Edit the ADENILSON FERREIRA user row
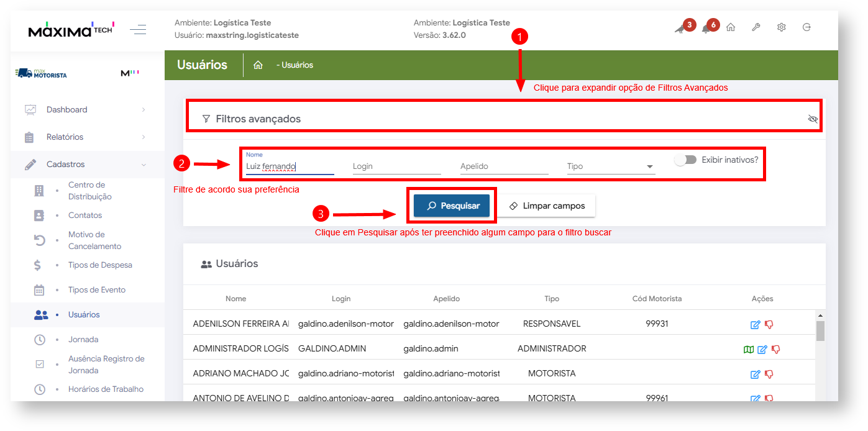The image size is (868, 431). [x=756, y=324]
